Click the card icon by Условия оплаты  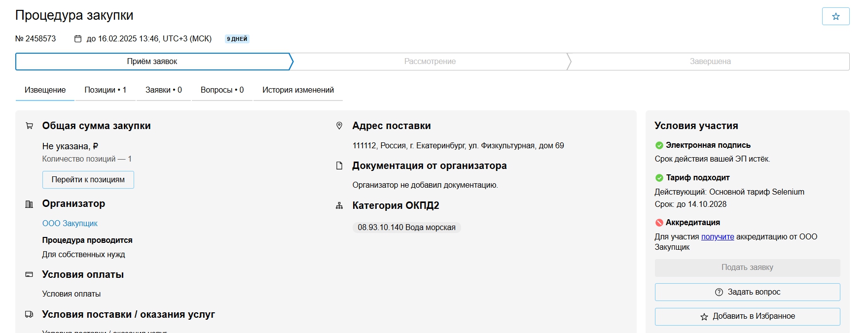tap(29, 274)
